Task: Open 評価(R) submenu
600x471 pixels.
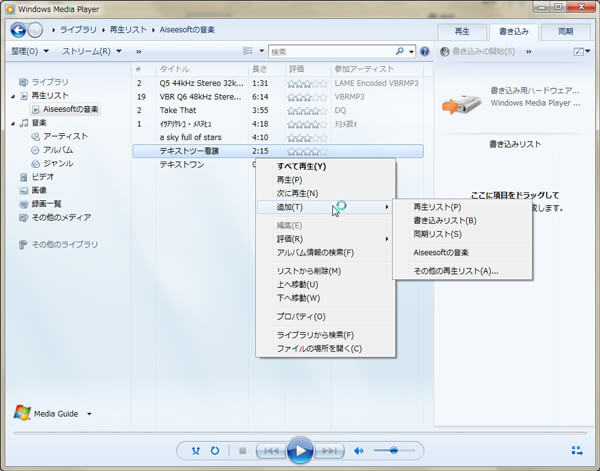Action: pyautogui.click(x=325, y=239)
